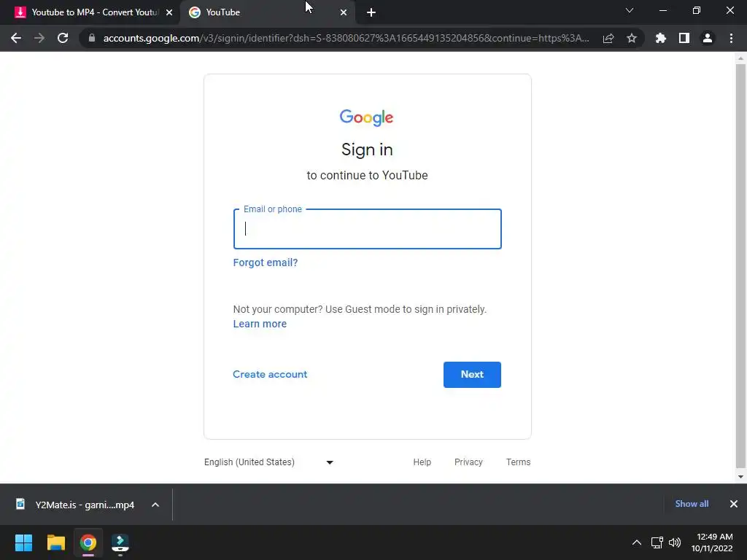
Task: Open the screen recorder taskbar app
Action: [x=120, y=542]
